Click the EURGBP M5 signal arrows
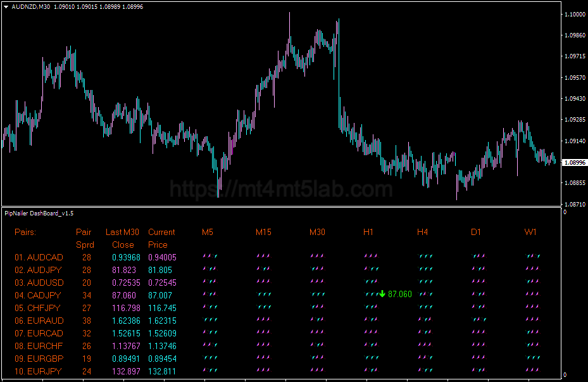The height and width of the screenshot is (382, 588). tap(210, 357)
